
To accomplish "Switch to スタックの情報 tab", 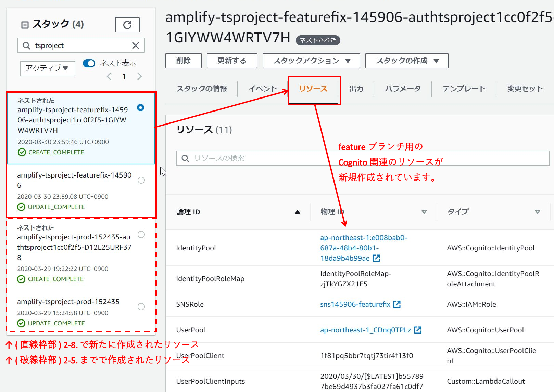I will click(x=202, y=89).
